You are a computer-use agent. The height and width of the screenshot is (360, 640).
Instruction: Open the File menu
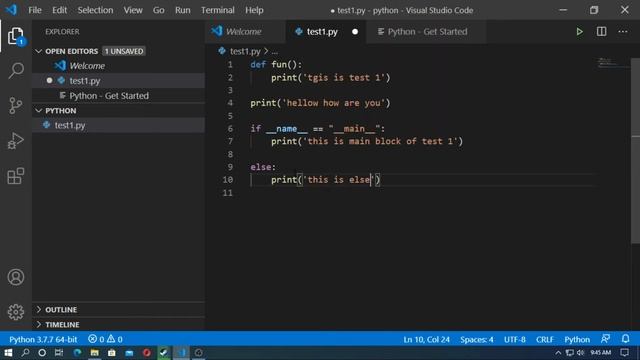[35, 10]
